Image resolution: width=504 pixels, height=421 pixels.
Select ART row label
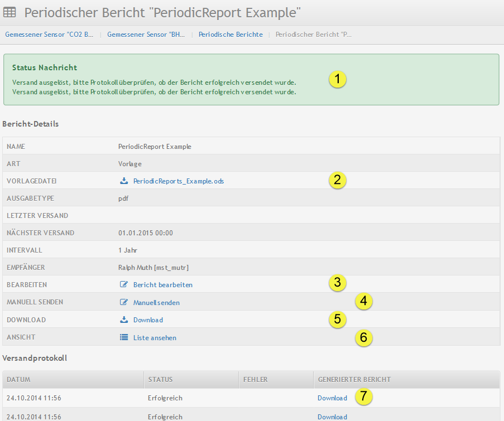pos(13,164)
